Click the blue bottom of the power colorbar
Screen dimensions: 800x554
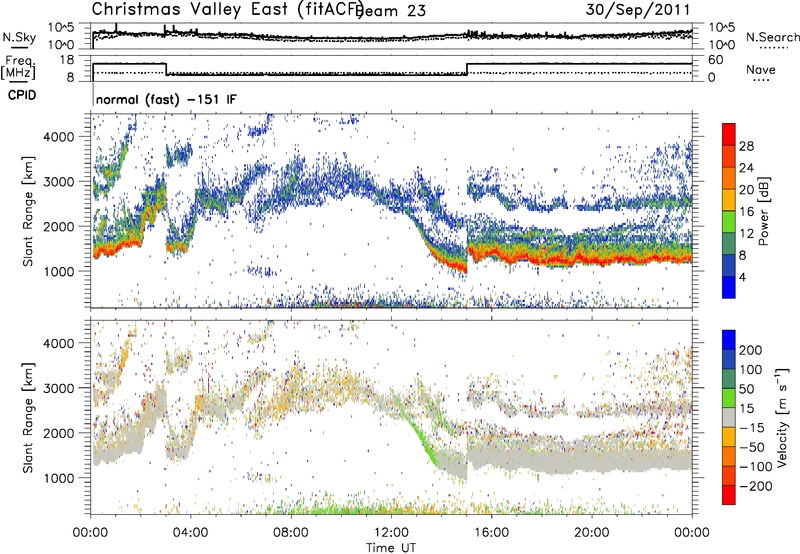pyautogui.click(x=729, y=287)
